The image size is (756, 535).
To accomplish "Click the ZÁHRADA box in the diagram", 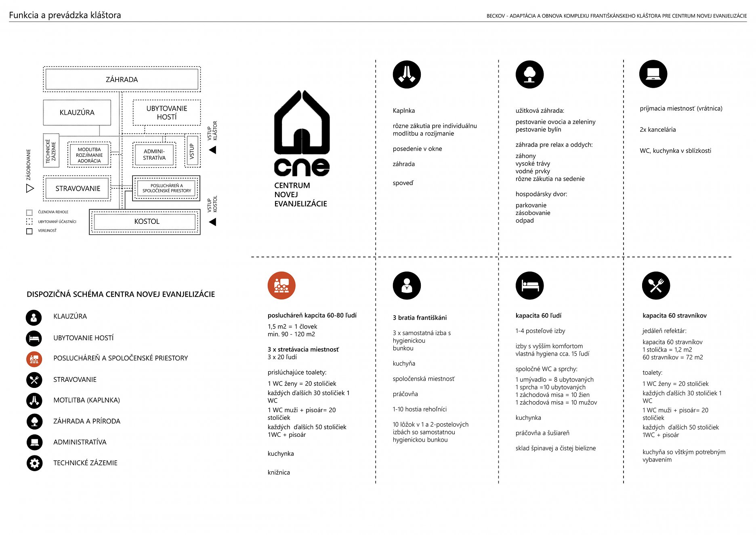I will click(x=122, y=80).
